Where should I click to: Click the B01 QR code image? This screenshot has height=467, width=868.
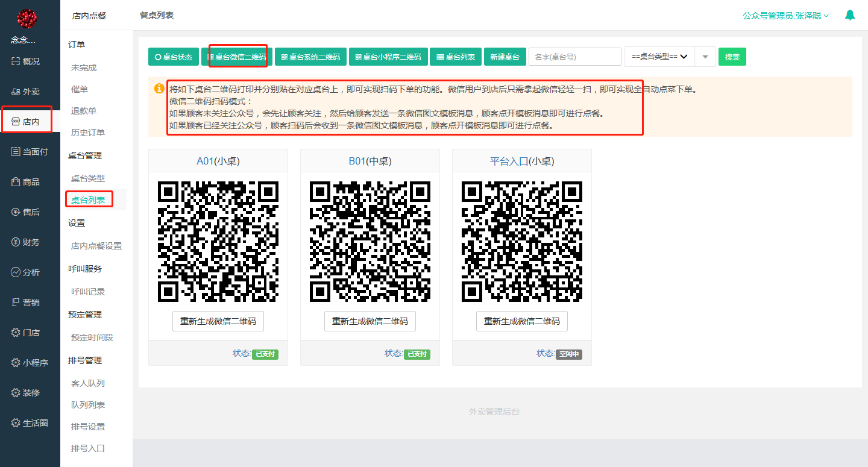pyautogui.click(x=370, y=242)
